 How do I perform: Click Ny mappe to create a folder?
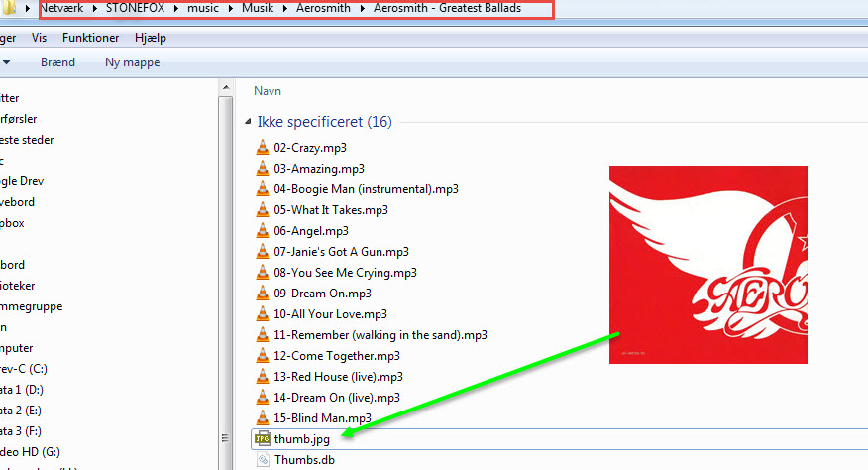(x=133, y=62)
